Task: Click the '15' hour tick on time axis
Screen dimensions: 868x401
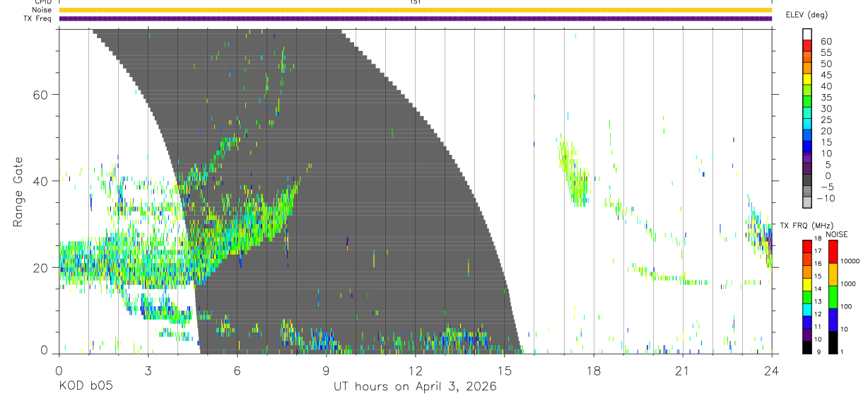Action: pos(504,371)
